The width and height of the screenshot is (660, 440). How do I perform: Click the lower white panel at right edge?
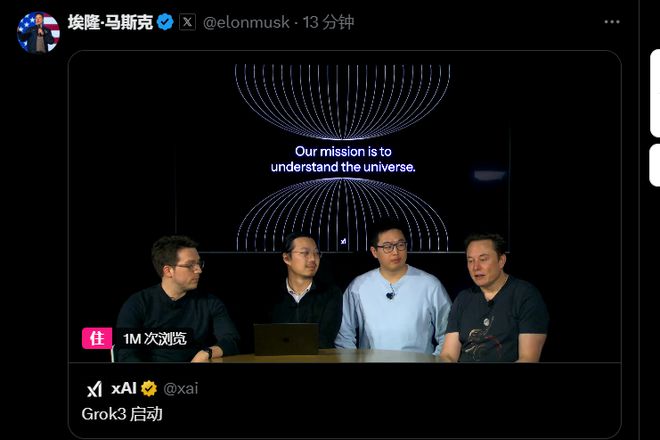(x=655, y=165)
